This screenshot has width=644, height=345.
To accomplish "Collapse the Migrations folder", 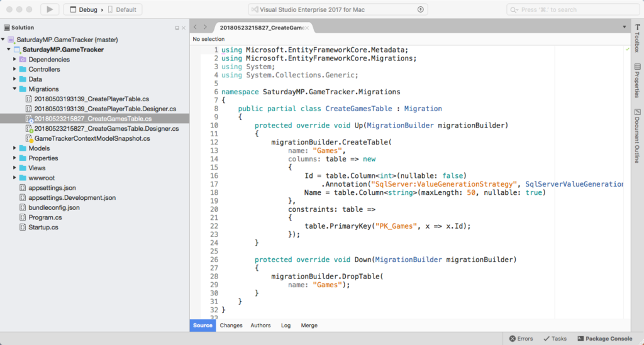I will pyautogui.click(x=14, y=89).
